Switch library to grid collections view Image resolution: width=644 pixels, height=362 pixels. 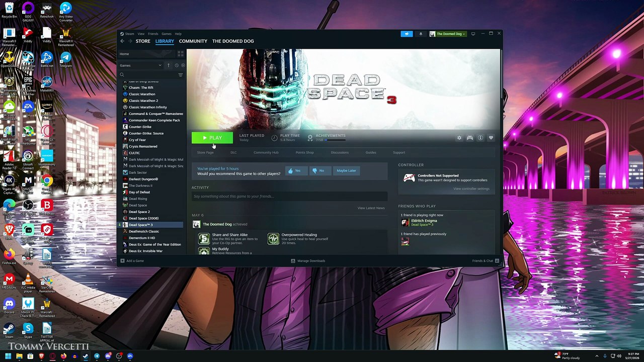click(180, 54)
